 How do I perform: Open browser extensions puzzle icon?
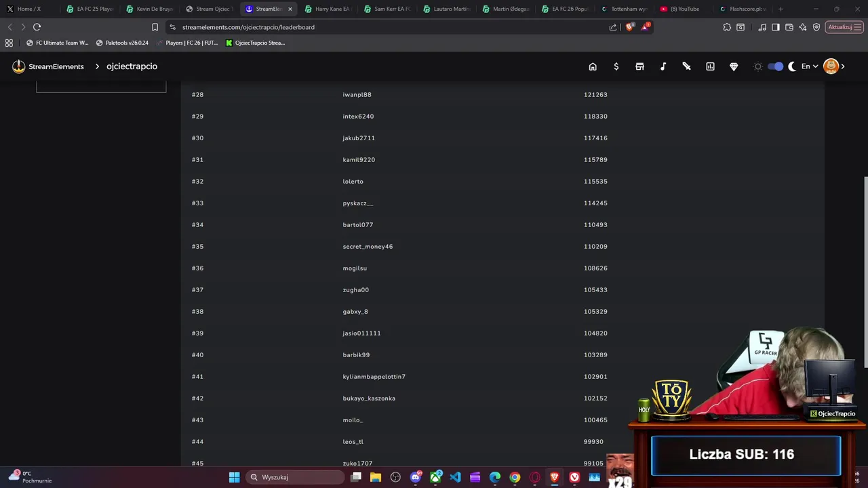[727, 27]
